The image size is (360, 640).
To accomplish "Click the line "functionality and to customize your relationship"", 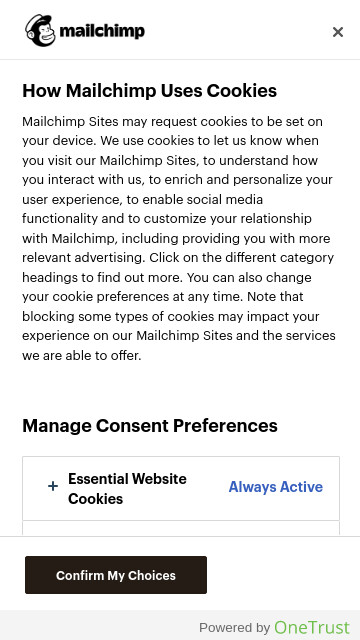I will tap(167, 219).
